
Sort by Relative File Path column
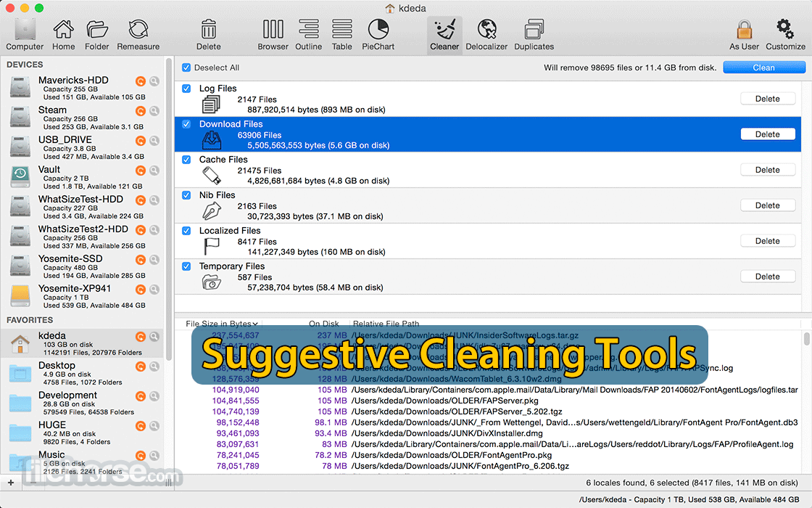(x=386, y=324)
